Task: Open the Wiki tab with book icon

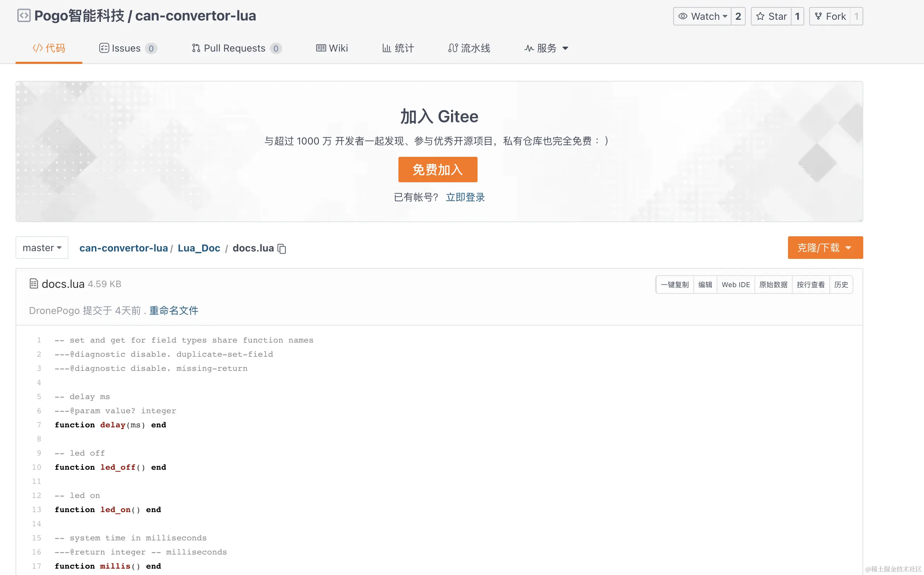Action: [332, 48]
